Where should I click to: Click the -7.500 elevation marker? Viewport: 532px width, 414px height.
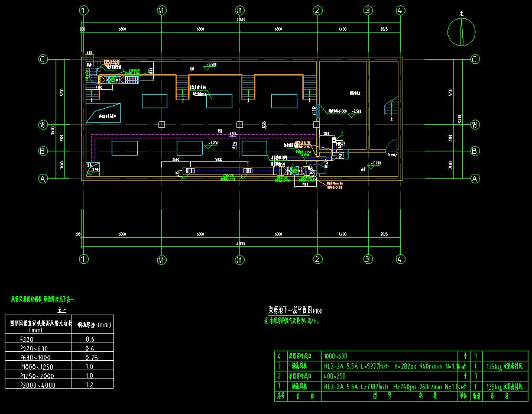pos(355,112)
